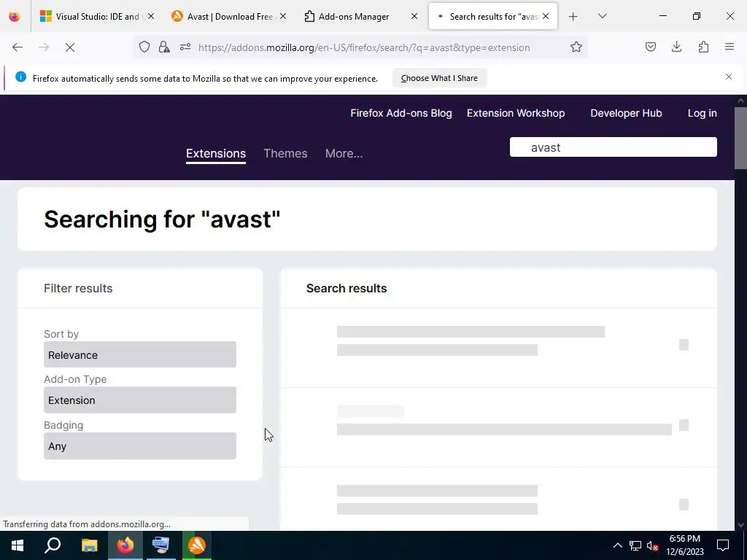747x560 pixels.
Task: Open Sort by Relevance dropdown
Action: (x=140, y=355)
